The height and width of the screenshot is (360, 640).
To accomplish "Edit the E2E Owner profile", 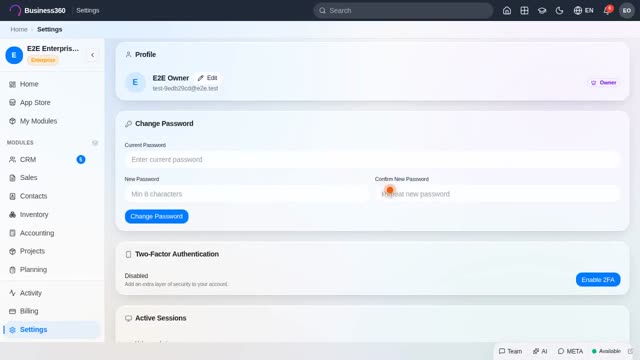I will (208, 78).
